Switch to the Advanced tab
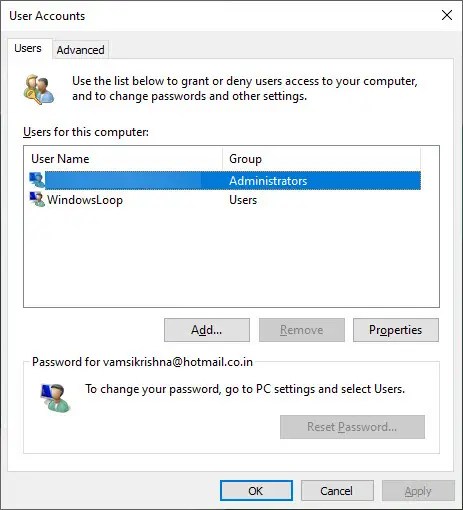Image resolution: width=463 pixels, height=510 pixels. tap(80, 50)
